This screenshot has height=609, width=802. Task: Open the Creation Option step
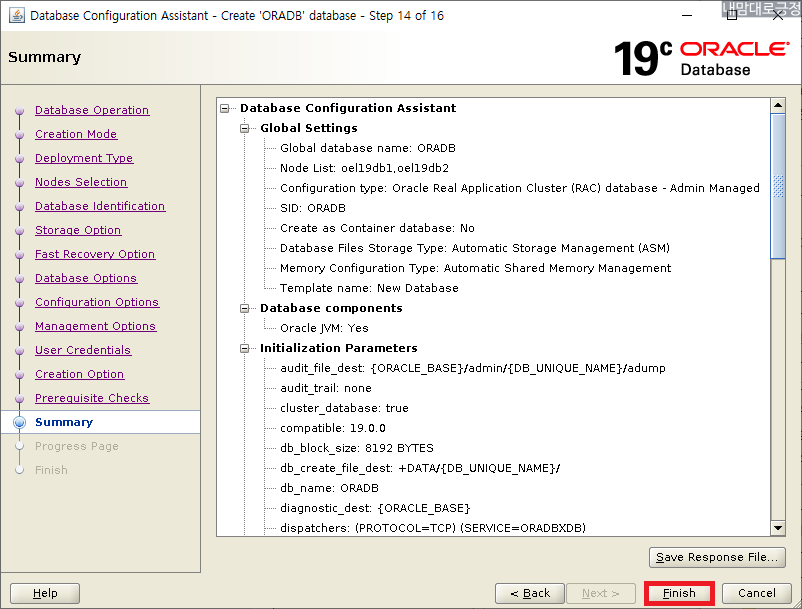coord(79,374)
